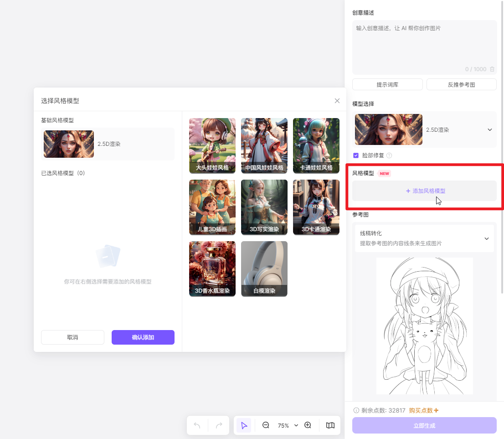Confirm with the 确认添加 button

(143, 337)
